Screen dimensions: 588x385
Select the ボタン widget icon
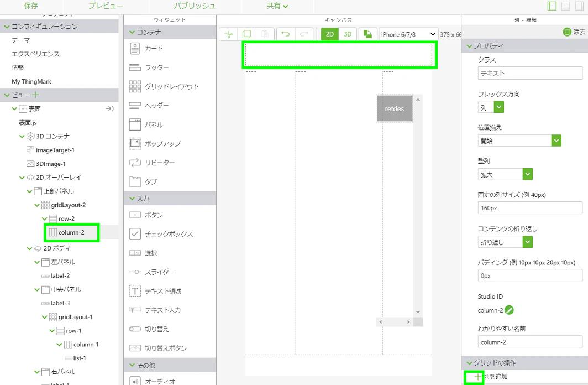(x=135, y=215)
